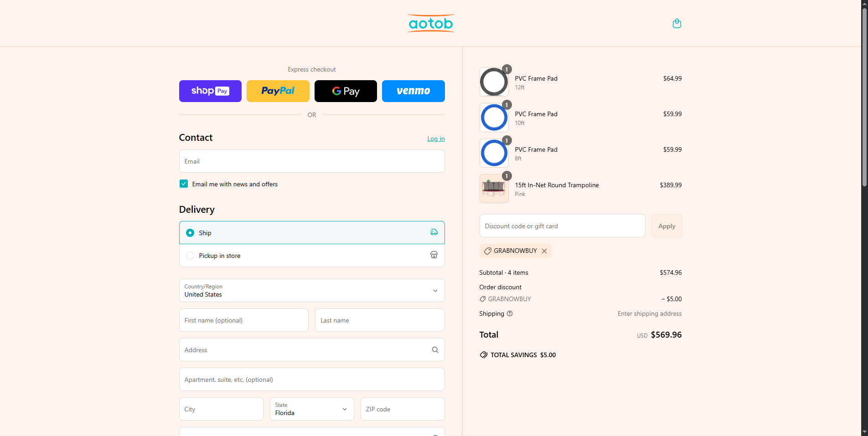This screenshot has height=436, width=868.
Task: Click the store pickup icon
Action: coord(434,255)
